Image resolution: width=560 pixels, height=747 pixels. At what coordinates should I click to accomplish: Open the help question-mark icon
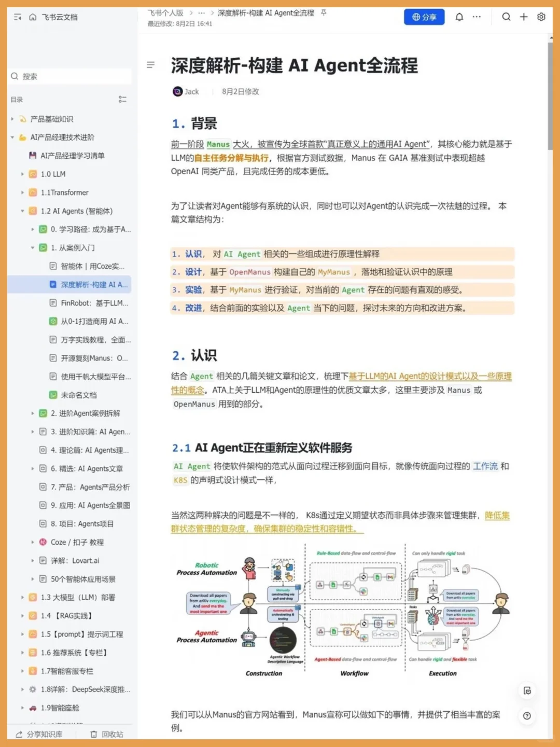(527, 716)
